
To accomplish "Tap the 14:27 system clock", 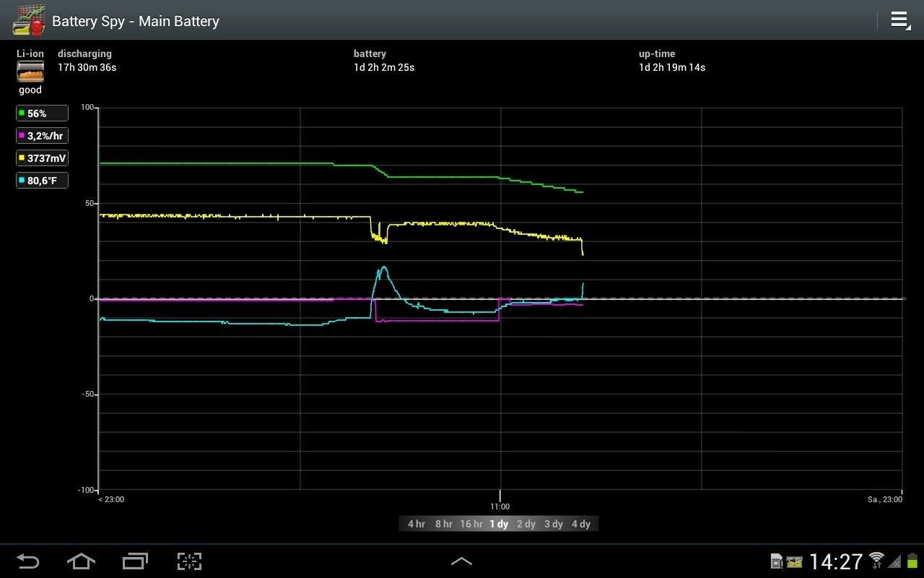I will click(836, 561).
